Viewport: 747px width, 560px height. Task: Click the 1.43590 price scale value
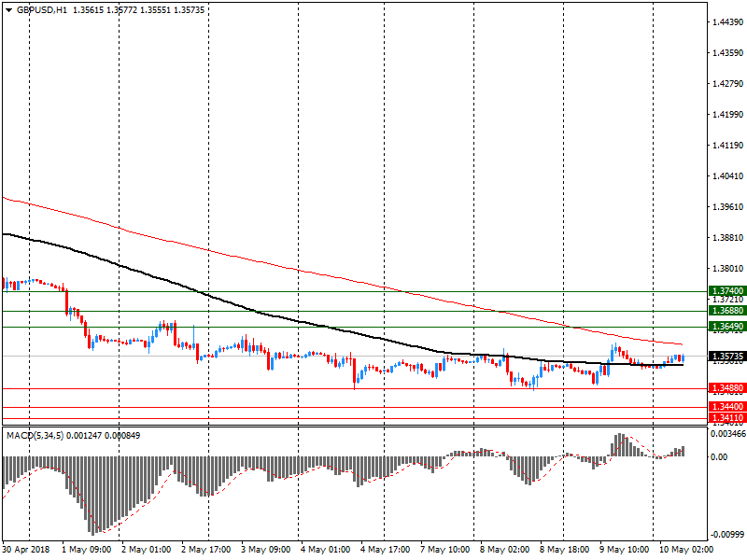click(727, 53)
